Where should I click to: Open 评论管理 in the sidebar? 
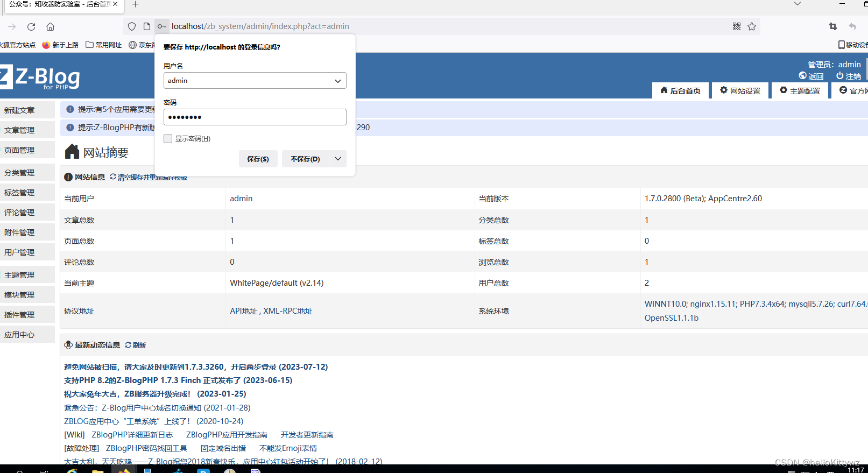pos(27,212)
